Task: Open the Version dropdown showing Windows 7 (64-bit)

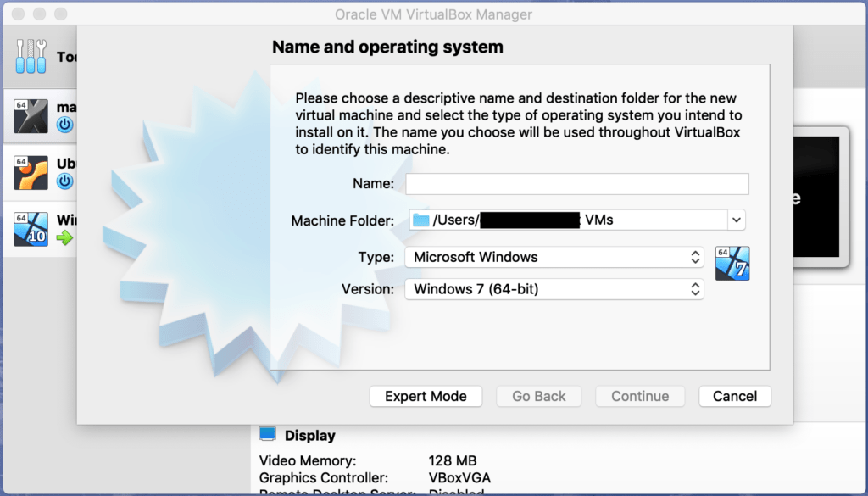Action: coord(554,289)
